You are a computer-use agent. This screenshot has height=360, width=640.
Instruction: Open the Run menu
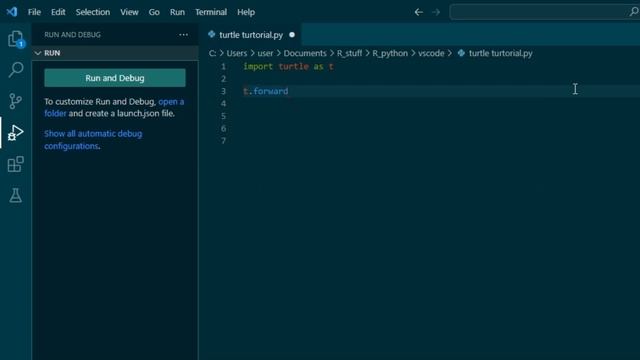(177, 12)
